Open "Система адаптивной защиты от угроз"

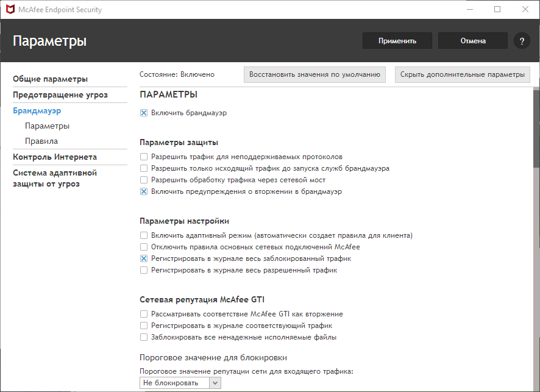pyautogui.click(x=55, y=179)
